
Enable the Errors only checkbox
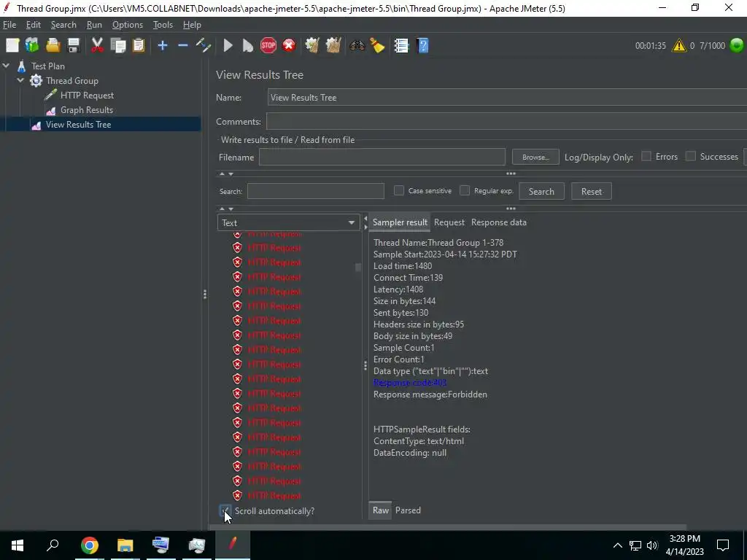pos(646,156)
